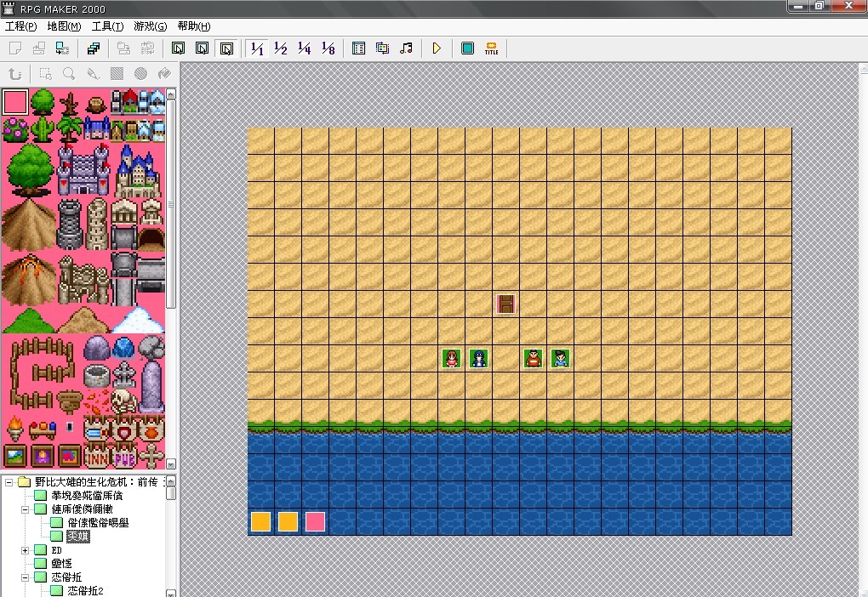Click the teal fullscreen mode icon
Image resolution: width=868 pixels, height=597 pixels.
click(x=467, y=48)
